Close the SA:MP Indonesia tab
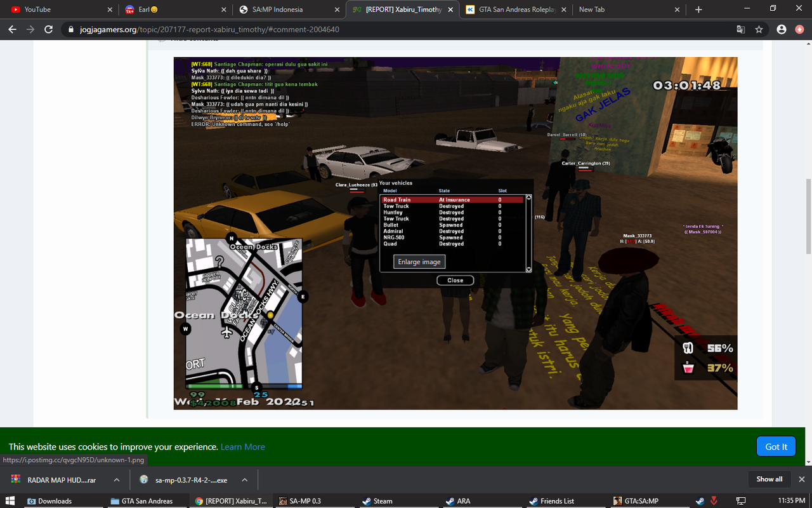Viewport: 812px width, 508px height. [337, 10]
